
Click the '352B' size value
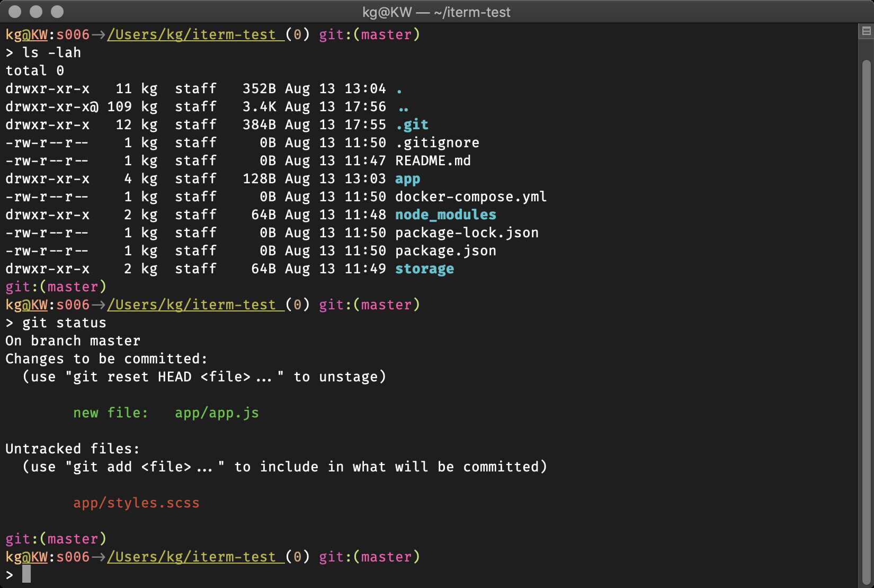tap(260, 88)
